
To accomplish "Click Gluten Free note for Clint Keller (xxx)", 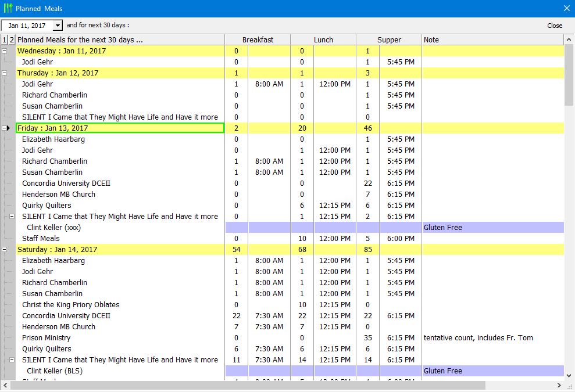I will tap(442, 227).
